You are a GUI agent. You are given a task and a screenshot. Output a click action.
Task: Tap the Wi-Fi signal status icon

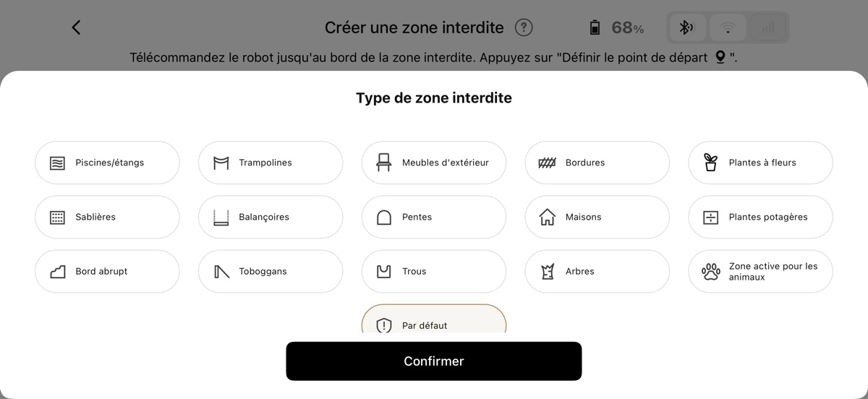click(x=728, y=27)
